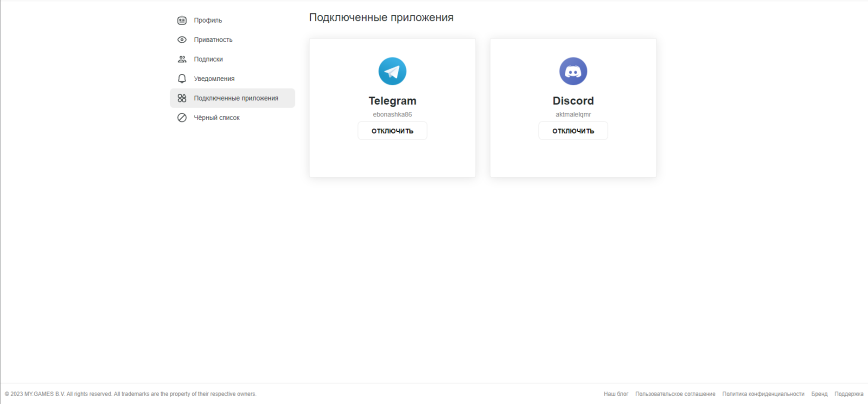Click the crossed-circle Чёрный список icon
The image size is (868, 404).
(x=182, y=118)
